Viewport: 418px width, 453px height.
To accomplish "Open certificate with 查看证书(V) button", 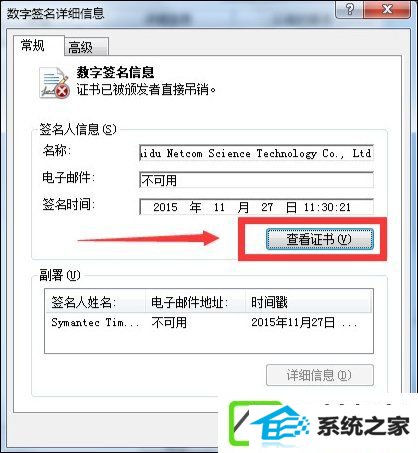I will click(x=320, y=239).
